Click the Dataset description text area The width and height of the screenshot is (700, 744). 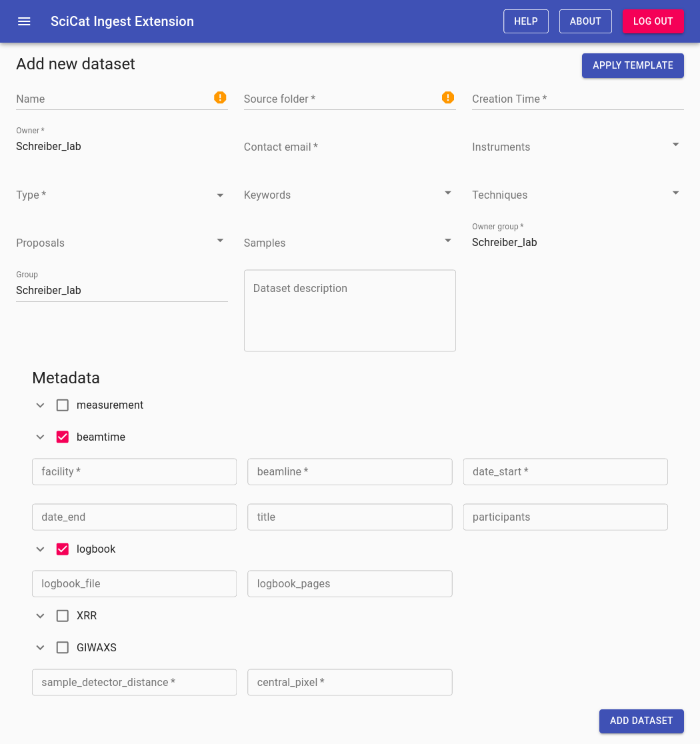pos(349,310)
